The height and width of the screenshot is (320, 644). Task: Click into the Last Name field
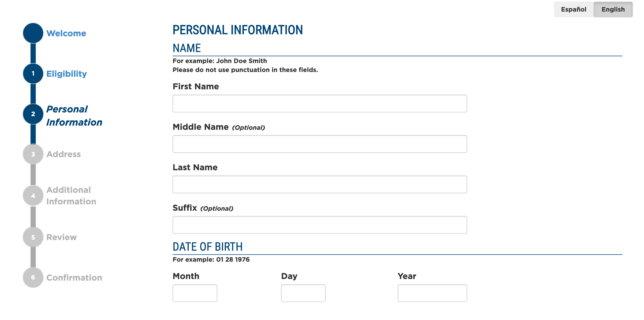(x=320, y=184)
